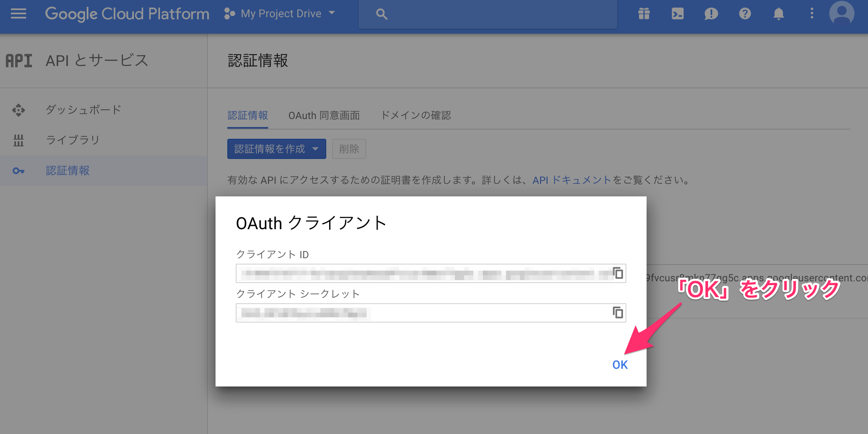The image size is (868, 434).
Task: Open the three-dot more options menu
Action: coord(812,14)
